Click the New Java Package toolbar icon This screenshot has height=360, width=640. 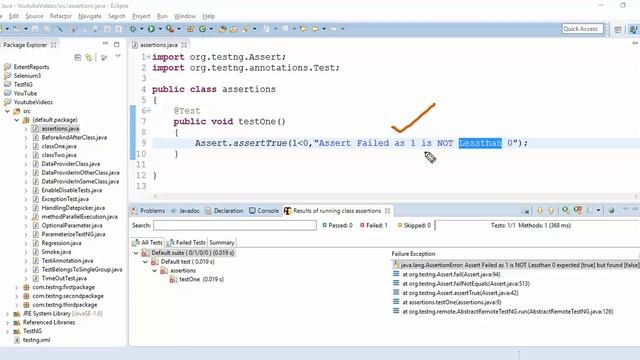(190, 29)
